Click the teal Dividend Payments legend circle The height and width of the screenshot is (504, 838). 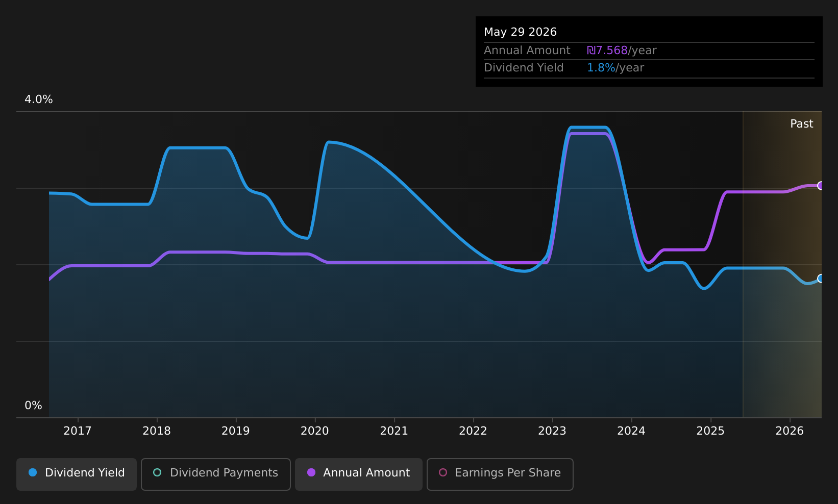157,473
